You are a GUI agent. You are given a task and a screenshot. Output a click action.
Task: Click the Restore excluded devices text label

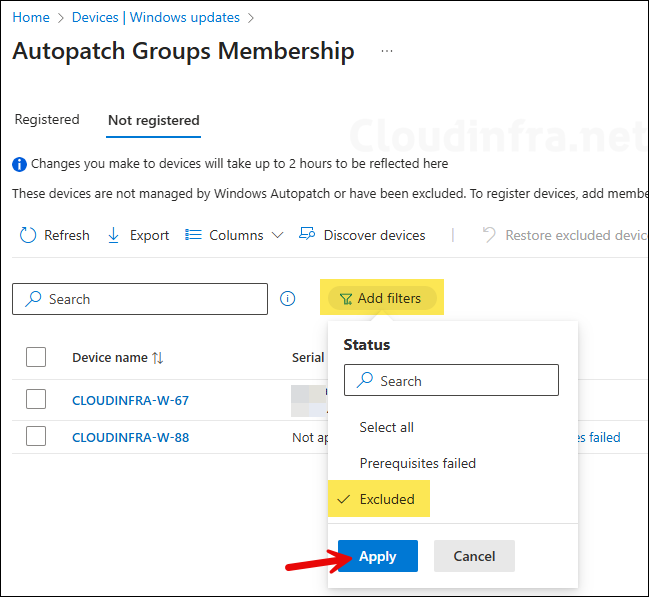(577, 235)
